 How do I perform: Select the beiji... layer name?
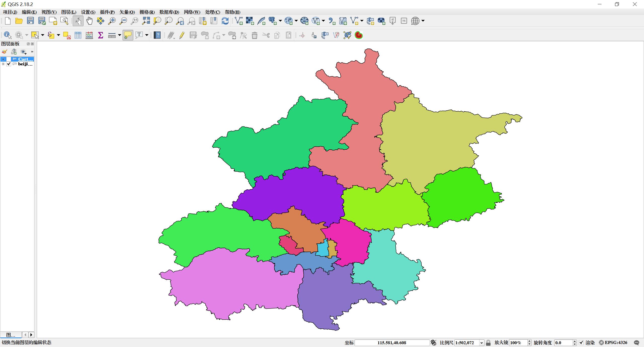coord(25,64)
